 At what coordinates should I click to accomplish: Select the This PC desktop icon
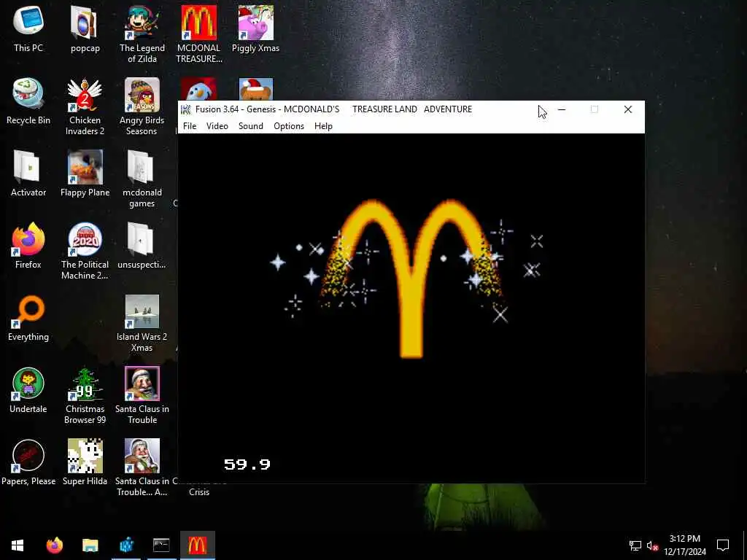pos(28,29)
